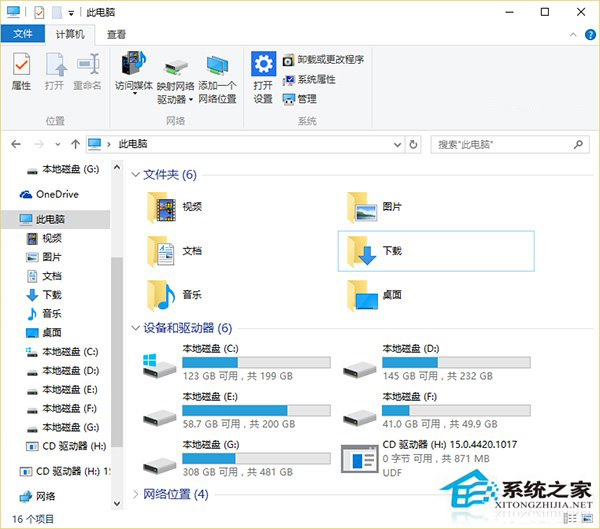Switch to large icons view via the status bar icon
Screen dimensions: 600x529
[587, 519]
